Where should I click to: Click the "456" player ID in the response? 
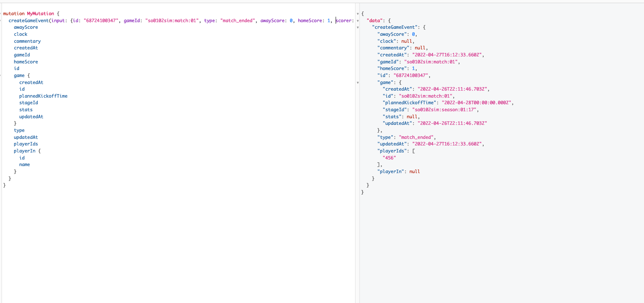389,158
